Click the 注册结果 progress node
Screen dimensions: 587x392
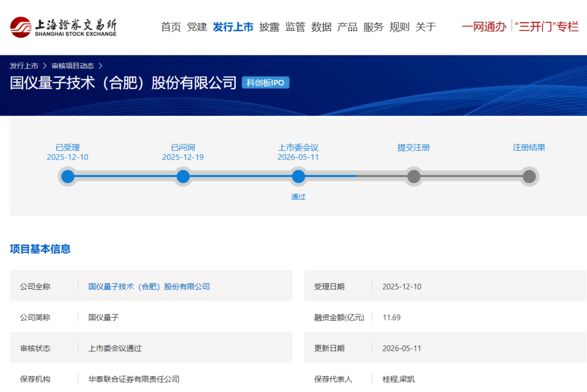coord(529,176)
